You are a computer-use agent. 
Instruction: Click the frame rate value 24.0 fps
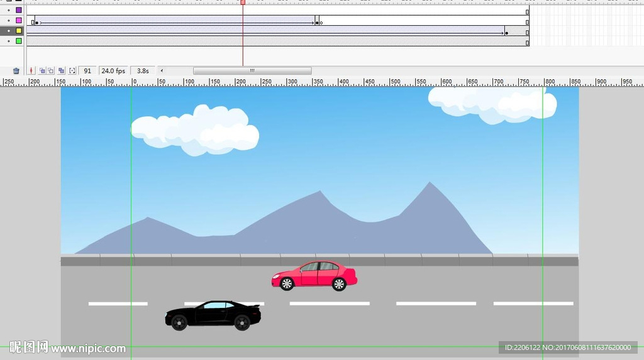pos(113,70)
